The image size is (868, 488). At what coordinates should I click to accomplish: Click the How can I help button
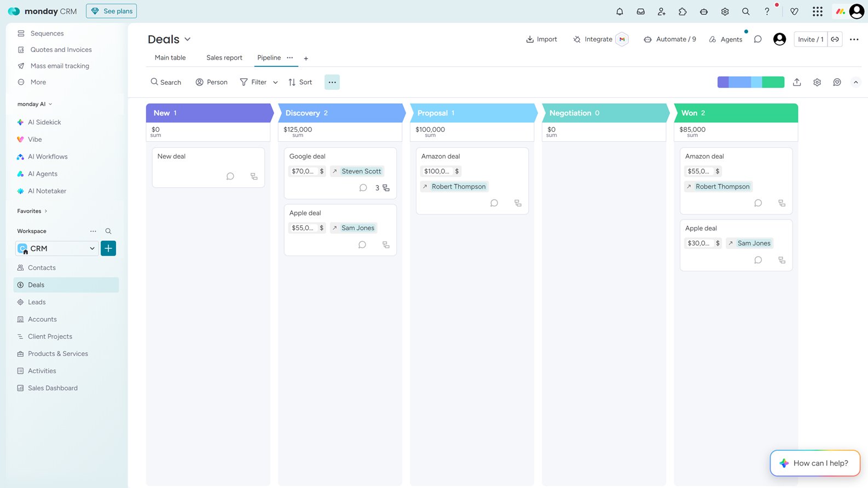(815, 463)
